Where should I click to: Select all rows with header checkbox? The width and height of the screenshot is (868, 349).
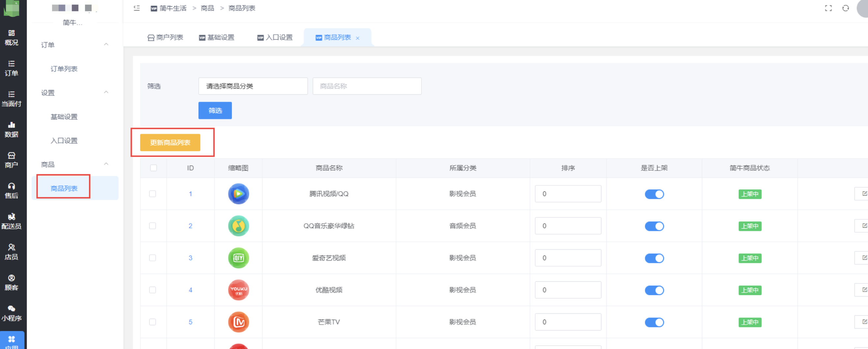point(153,168)
